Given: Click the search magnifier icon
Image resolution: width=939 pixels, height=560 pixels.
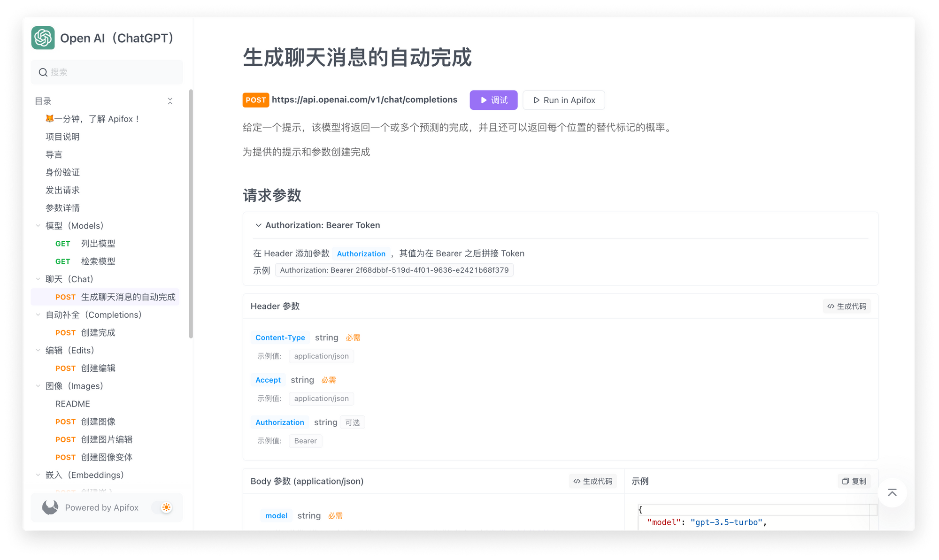Looking at the screenshot, I should click(43, 72).
